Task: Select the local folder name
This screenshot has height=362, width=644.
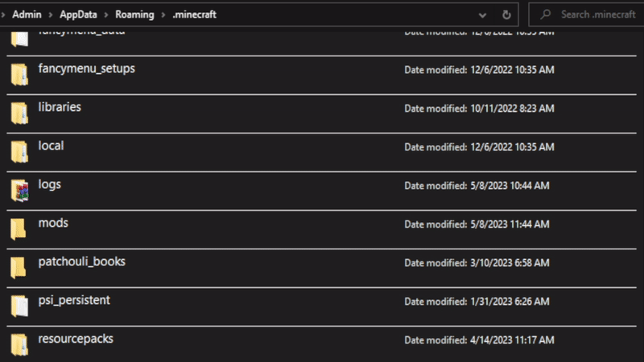Action: 51,146
